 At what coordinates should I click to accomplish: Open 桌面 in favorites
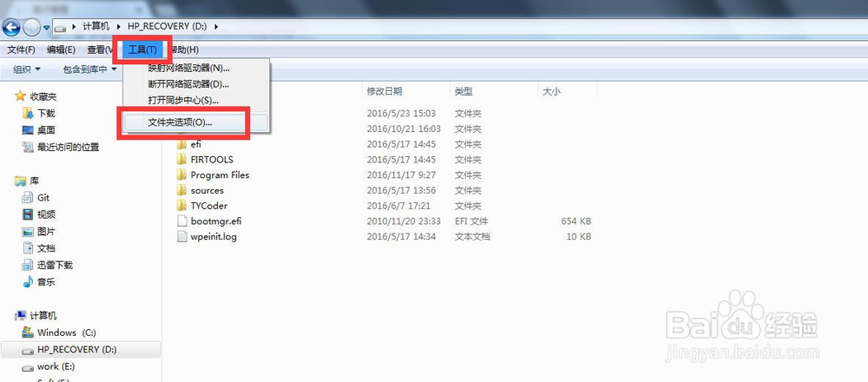[x=47, y=130]
